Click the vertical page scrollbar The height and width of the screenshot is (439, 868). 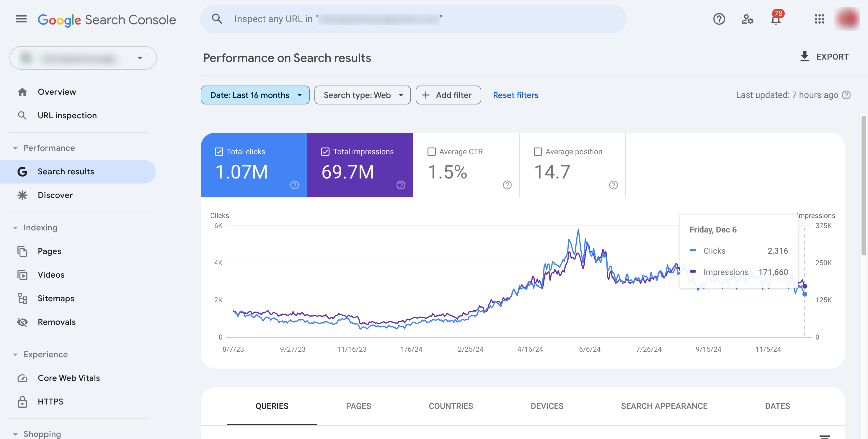pyautogui.click(x=863, y=185)
